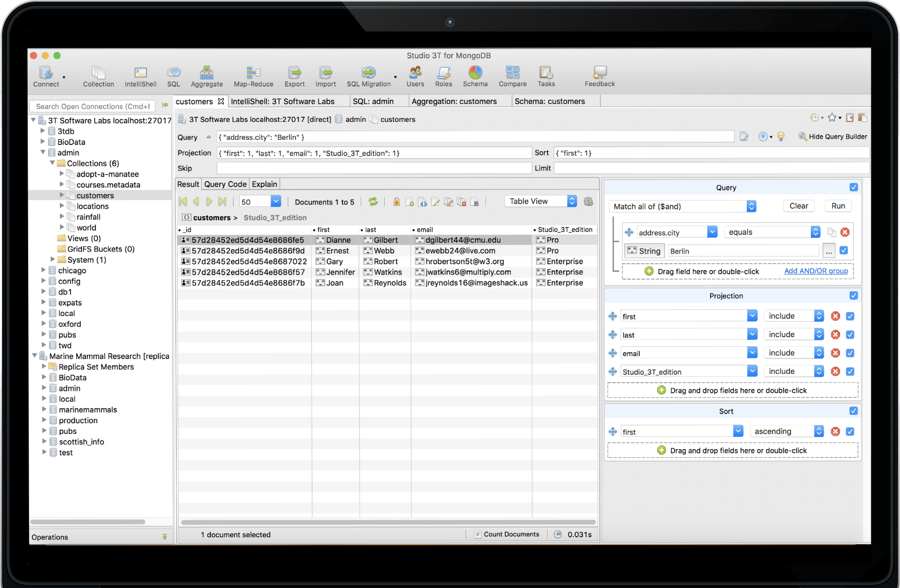900x588 pixels.
Task: Click the add document icon
Action: click(x=409, y=202)
